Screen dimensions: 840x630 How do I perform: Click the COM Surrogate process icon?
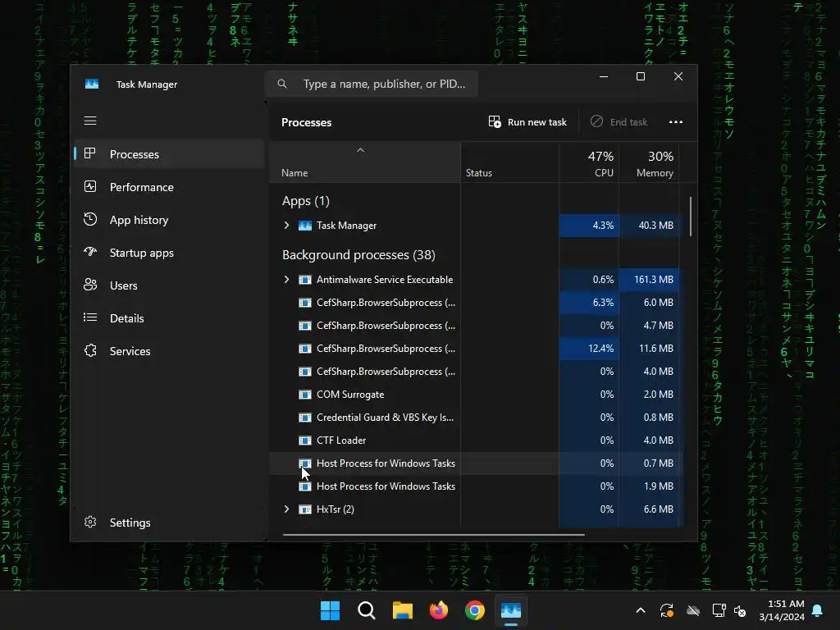coord(305,395)
